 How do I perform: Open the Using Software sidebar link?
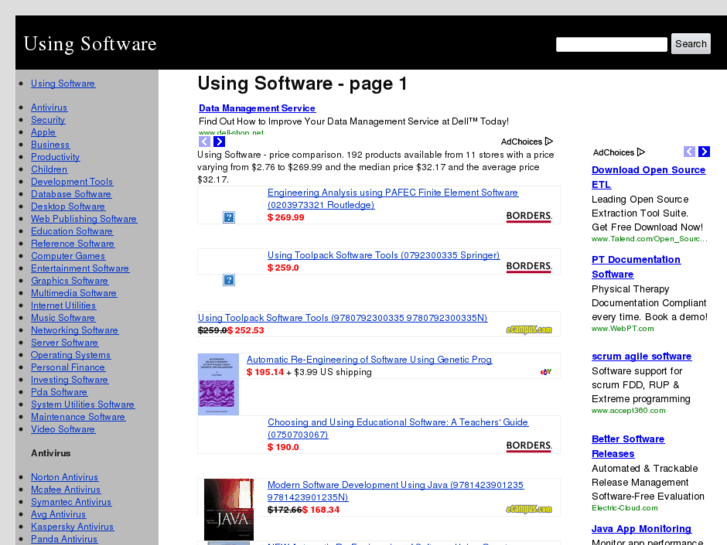pyautogui.click(x=63, y=83)
